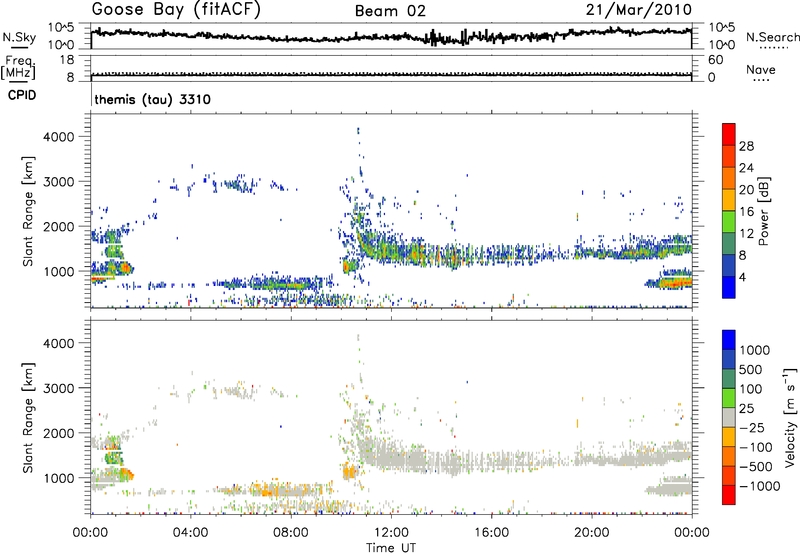Pick the red bottom Velocity colorbar segment
The image size is (800, 554).
pos(729,495)
